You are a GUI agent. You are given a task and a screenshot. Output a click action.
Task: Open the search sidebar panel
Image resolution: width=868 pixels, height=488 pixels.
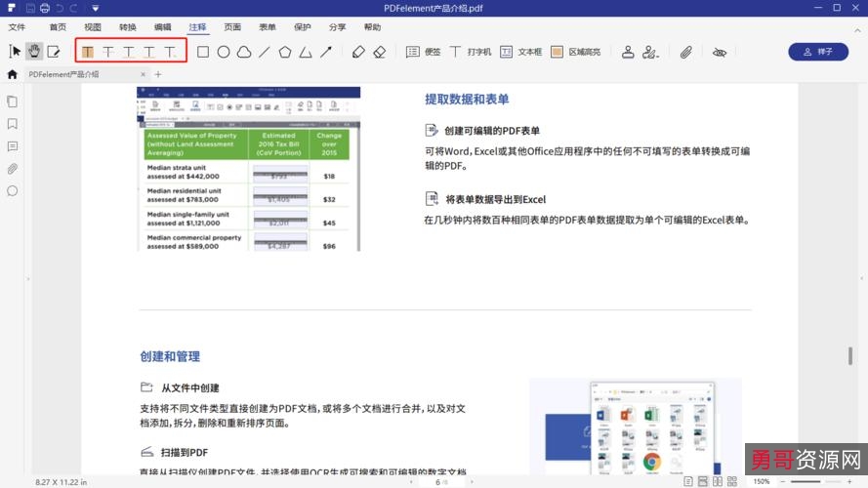(x=12, y=191)
